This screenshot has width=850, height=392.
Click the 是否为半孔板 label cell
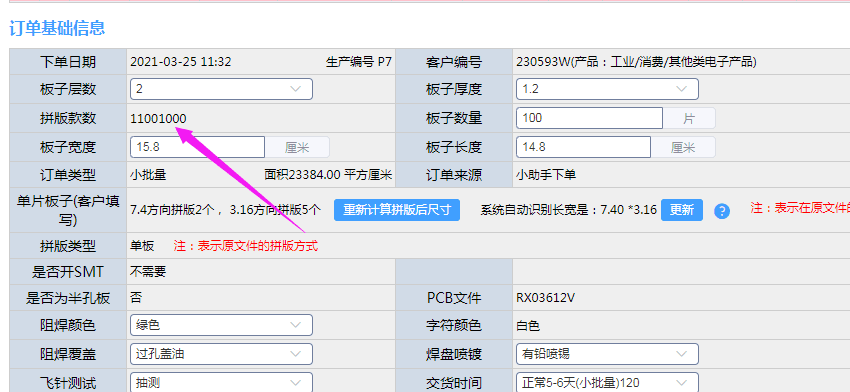pos(68,298)
